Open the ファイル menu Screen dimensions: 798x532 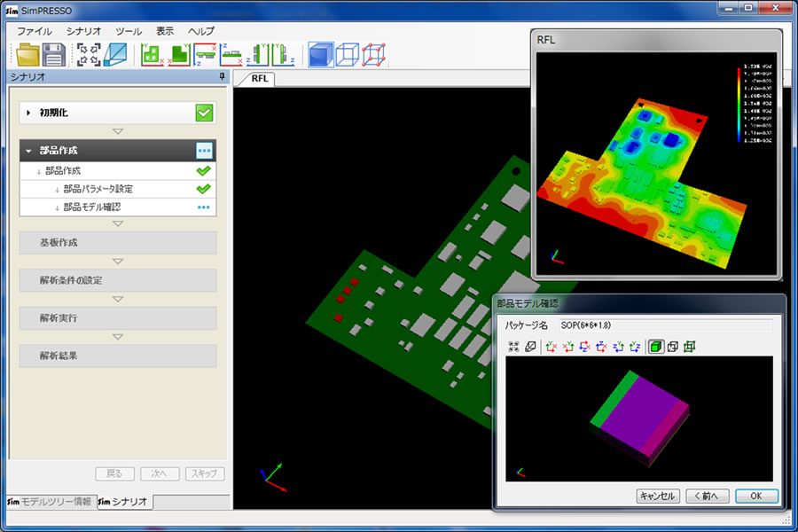(x=35, y=31)
